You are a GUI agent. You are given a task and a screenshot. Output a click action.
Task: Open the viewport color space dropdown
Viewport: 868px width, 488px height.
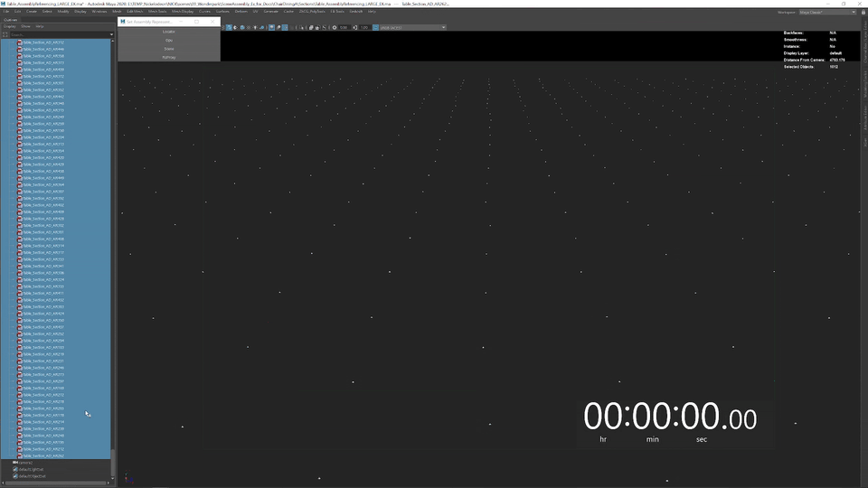[x=411, y=27]
